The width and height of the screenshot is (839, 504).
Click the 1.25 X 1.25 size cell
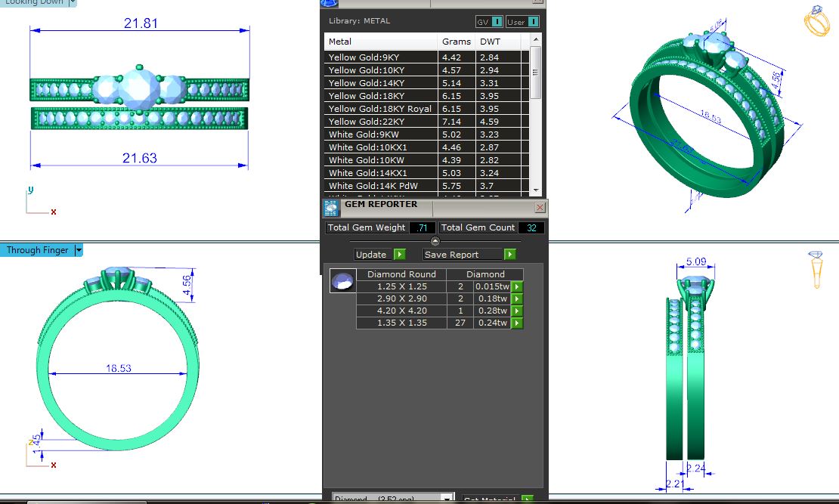click(402, 287)
